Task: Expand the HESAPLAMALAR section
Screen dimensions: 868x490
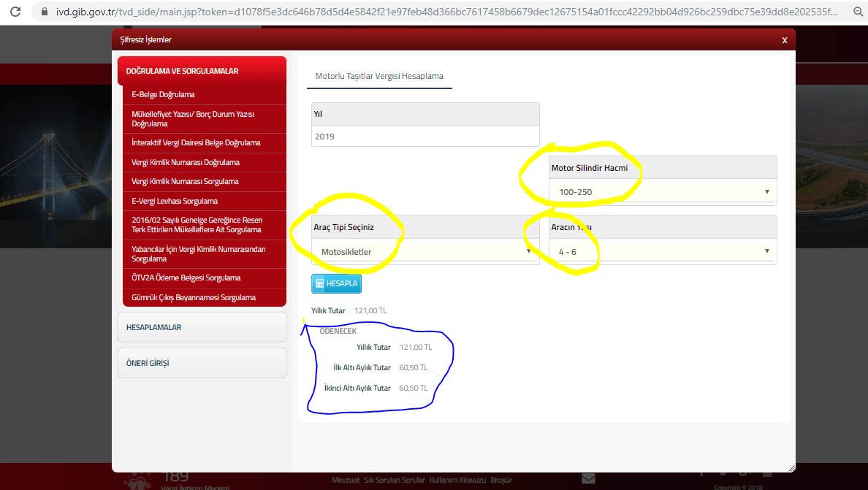Action: [202, 327]
